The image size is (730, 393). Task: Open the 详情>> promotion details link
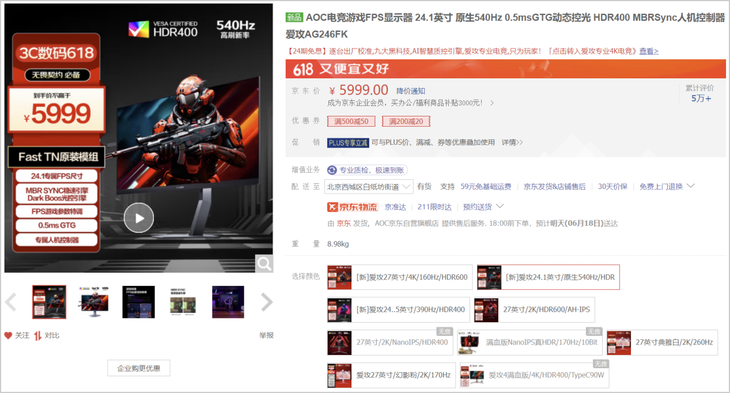tap(512, 142)
